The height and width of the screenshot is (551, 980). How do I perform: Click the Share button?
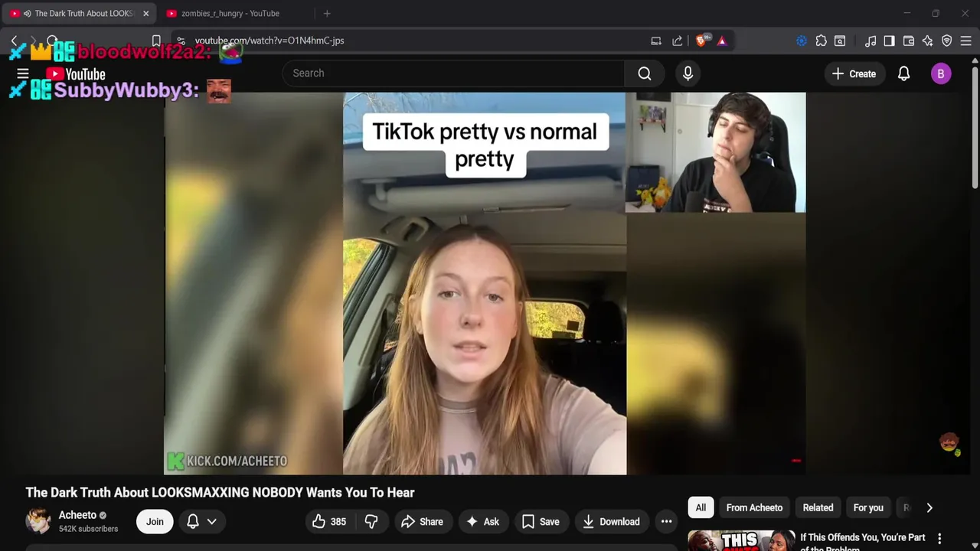point(422,521)
